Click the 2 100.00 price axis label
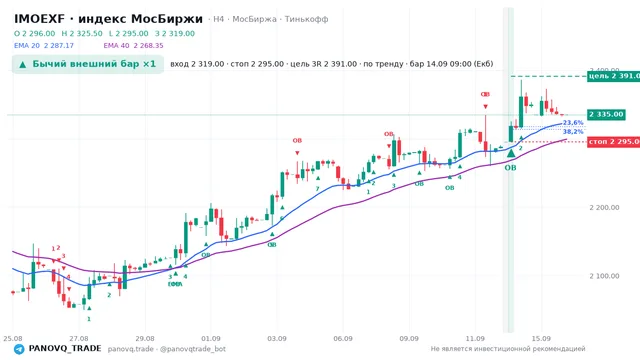 604,276
